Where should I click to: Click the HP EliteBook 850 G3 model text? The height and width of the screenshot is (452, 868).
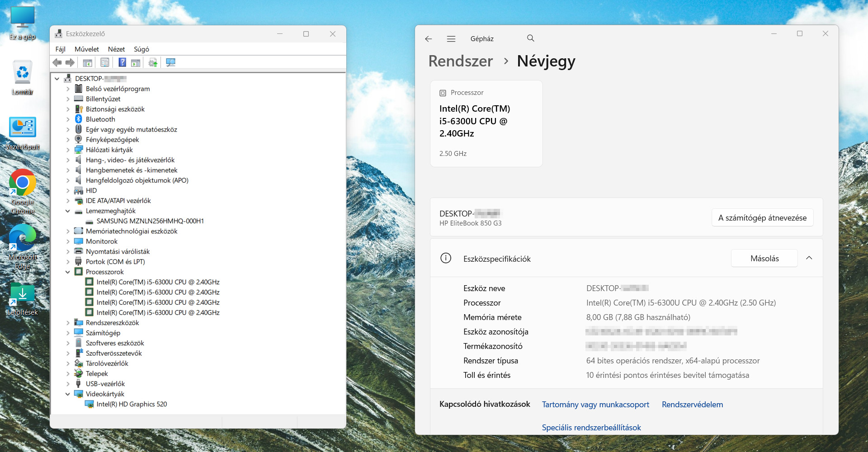tap(470, 223)
